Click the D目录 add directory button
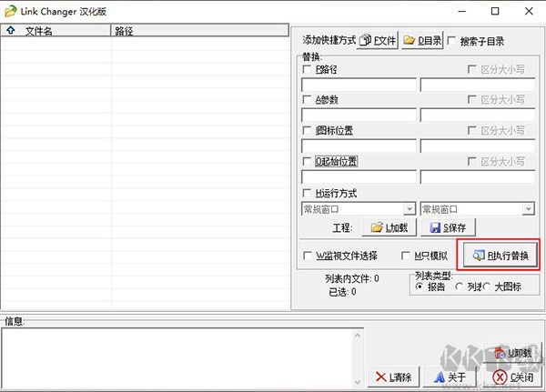The image size is (546, 392). point(422,41)
